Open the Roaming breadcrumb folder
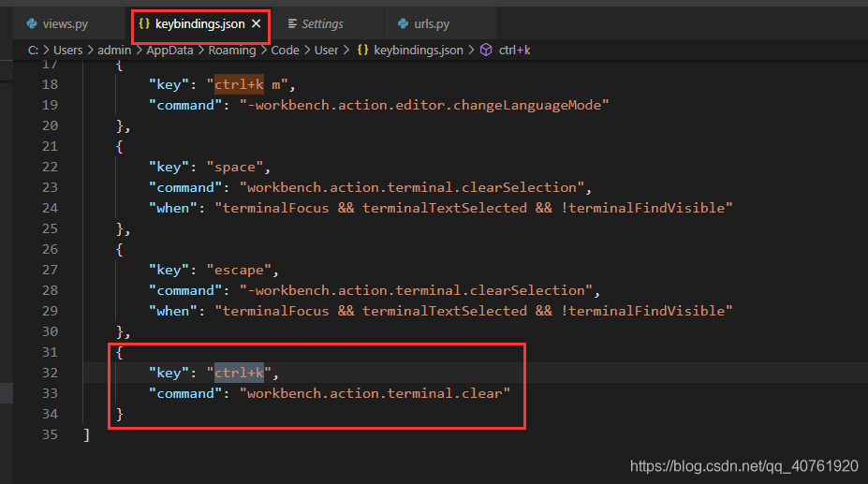The image size is (868, 484). 232,50
